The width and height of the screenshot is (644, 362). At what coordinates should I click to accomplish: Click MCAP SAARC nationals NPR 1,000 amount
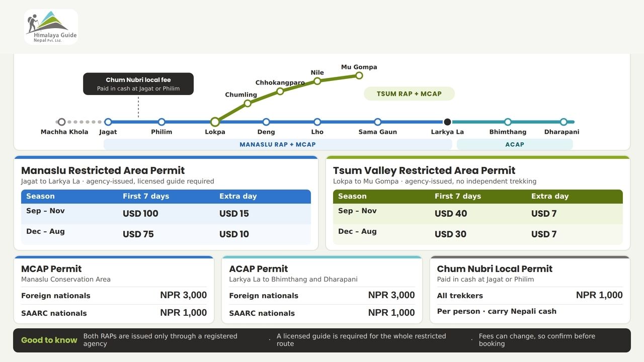coord(184,313)
